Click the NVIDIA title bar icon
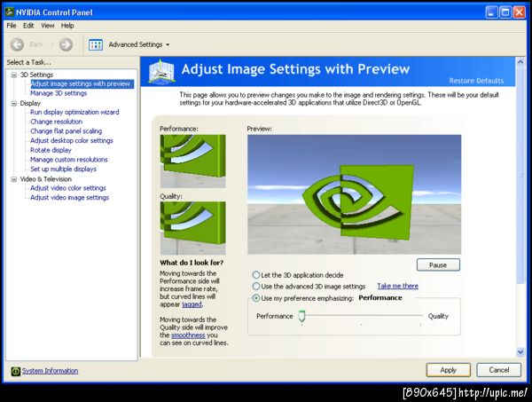Viewport: 532px width, 402px height. (10, 12)
